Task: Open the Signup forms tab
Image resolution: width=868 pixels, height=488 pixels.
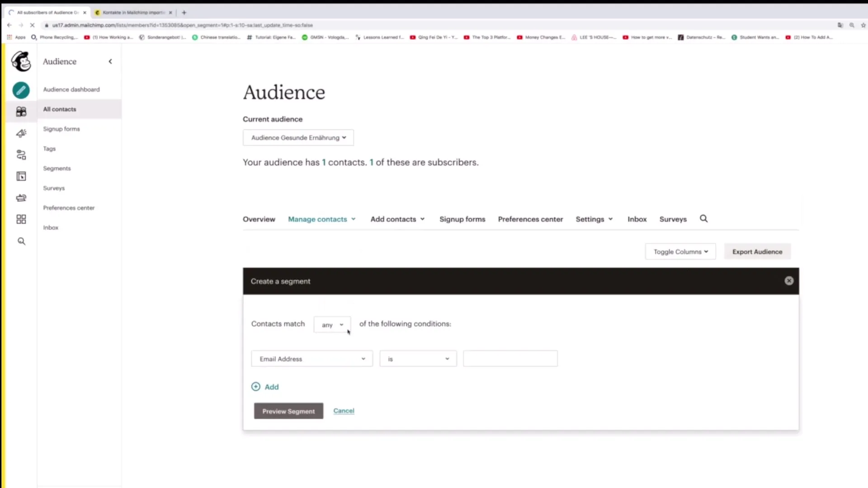Action: pos(462,219)
